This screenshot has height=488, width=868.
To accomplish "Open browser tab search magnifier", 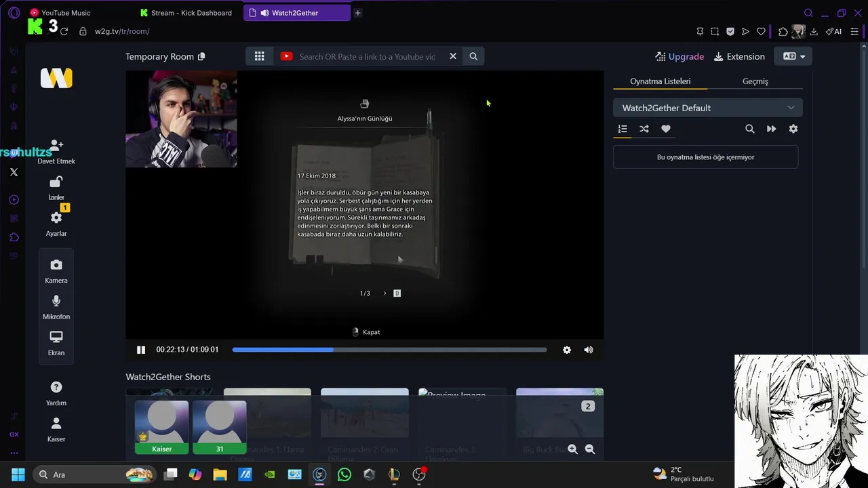I will [x=808, y=13].
